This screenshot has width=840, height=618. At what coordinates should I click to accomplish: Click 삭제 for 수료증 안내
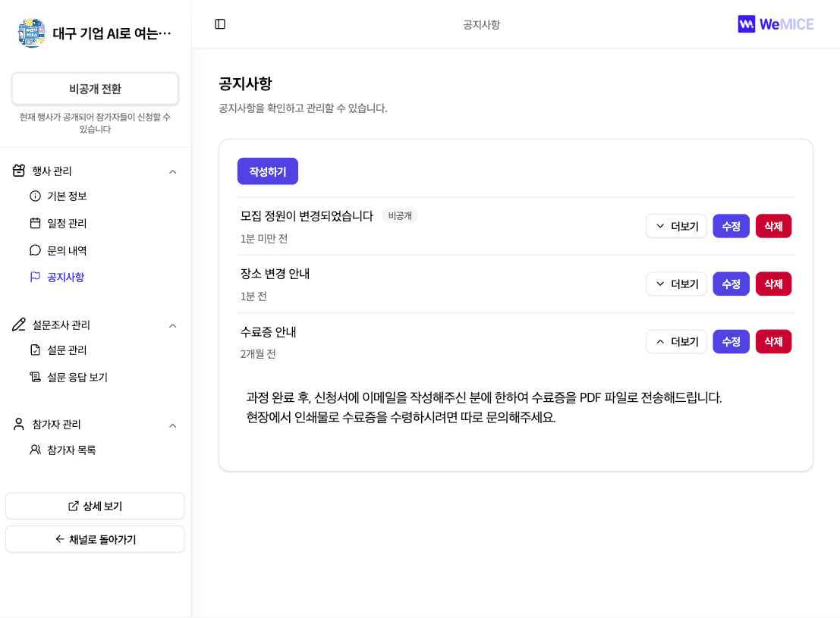(773, 342)
